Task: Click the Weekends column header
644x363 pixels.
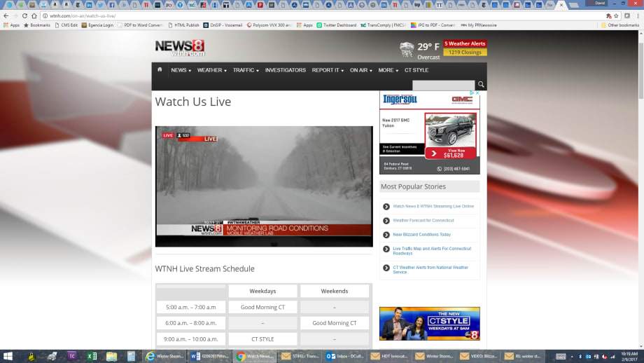Action: 335,291
